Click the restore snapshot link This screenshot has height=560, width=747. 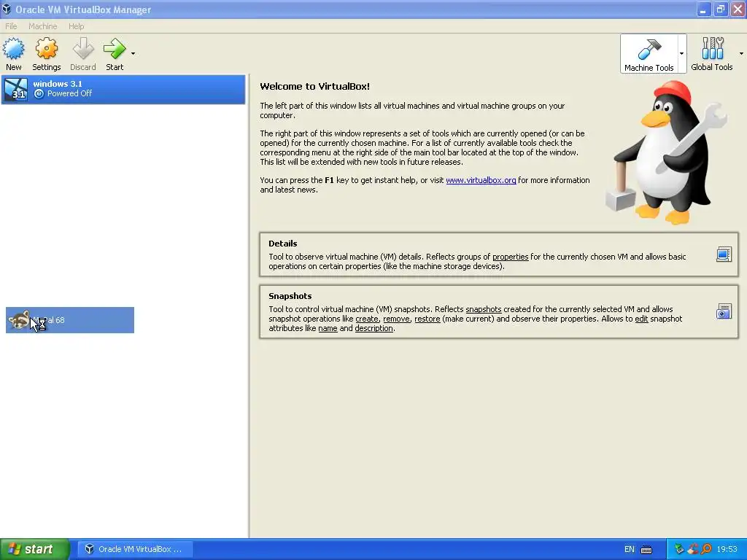(427, 319)
